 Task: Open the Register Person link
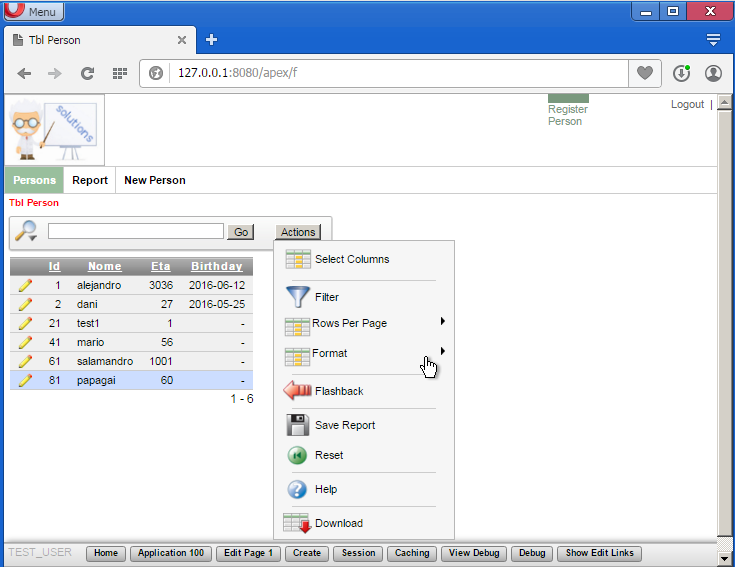(x=568, y=115)
